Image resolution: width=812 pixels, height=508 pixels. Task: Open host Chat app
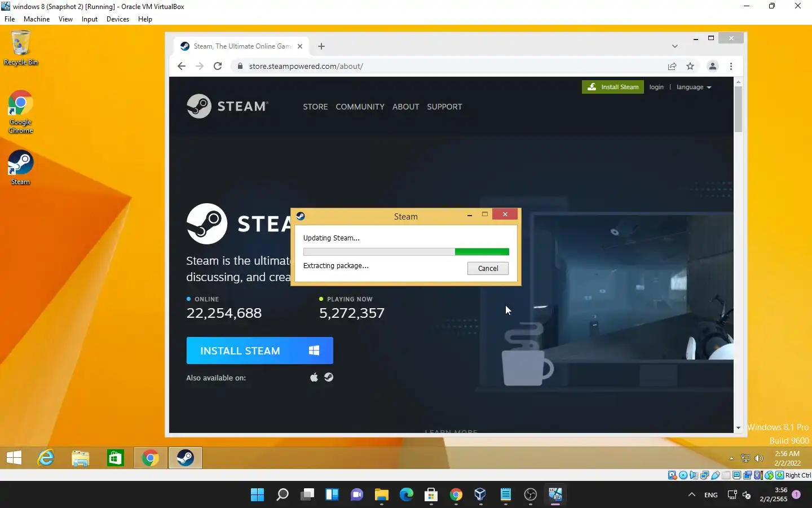357,495
